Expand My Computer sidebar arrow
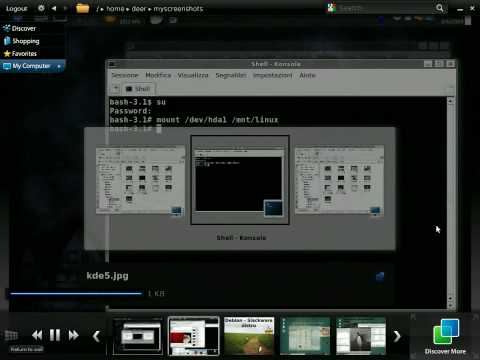 coord(59,66)
